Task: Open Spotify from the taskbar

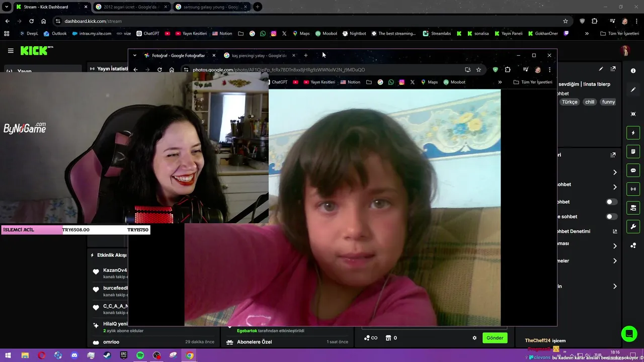Action: pyautogui.click(x=140, y=355)
